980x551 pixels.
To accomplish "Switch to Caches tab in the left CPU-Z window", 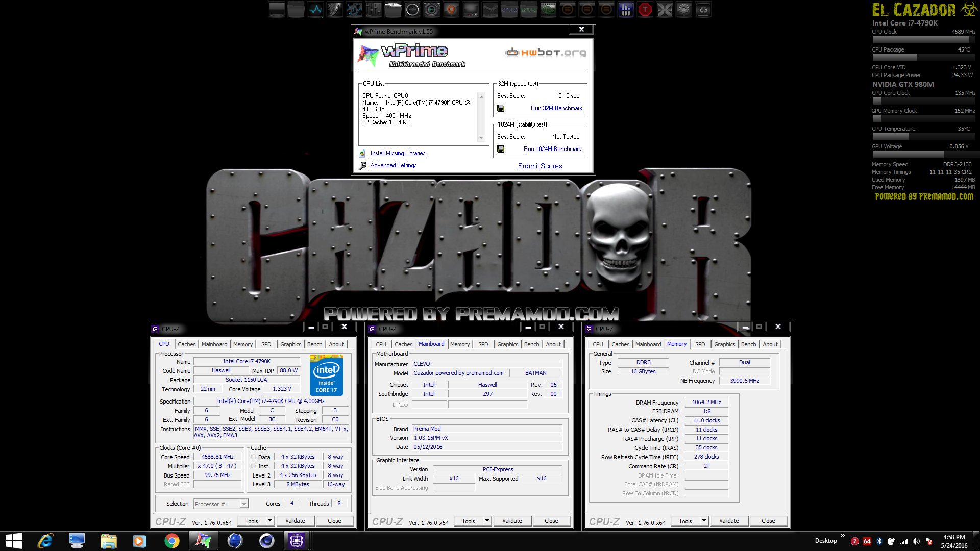I will click(x=187, y=344).
